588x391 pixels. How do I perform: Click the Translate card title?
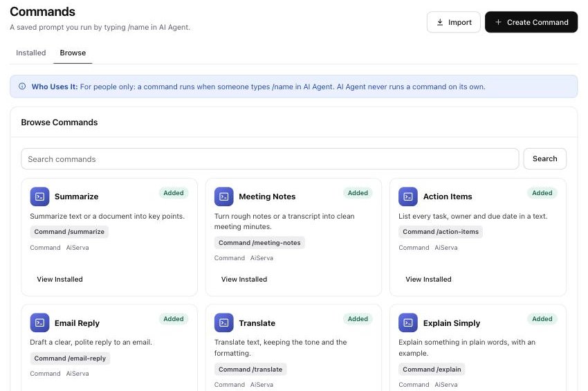point(257,323)
